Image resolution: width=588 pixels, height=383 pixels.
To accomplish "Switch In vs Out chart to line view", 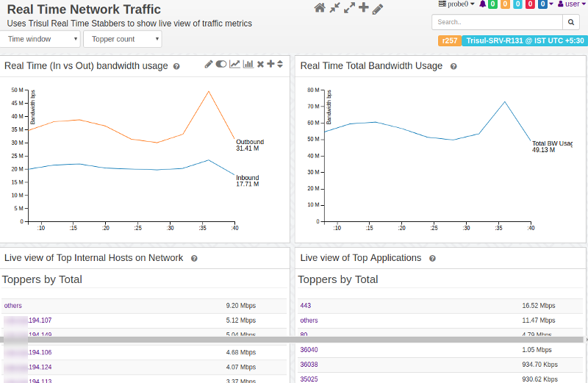I will pyautogui.click(x=234, y=65).
